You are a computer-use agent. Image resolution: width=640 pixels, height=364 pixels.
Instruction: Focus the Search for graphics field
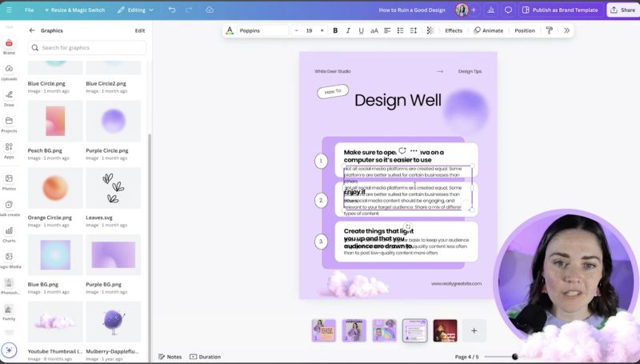87,48
